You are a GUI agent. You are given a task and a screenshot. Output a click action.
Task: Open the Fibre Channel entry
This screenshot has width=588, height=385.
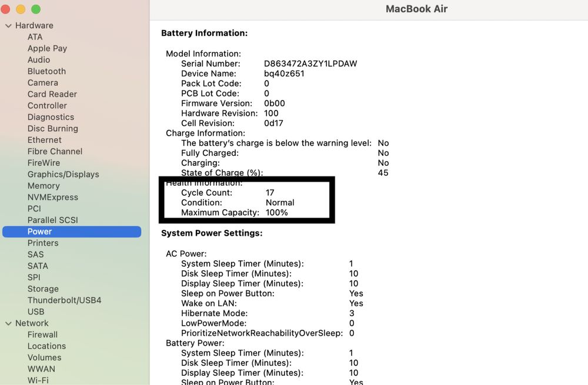pyautogui.click(x=55, y=152)
